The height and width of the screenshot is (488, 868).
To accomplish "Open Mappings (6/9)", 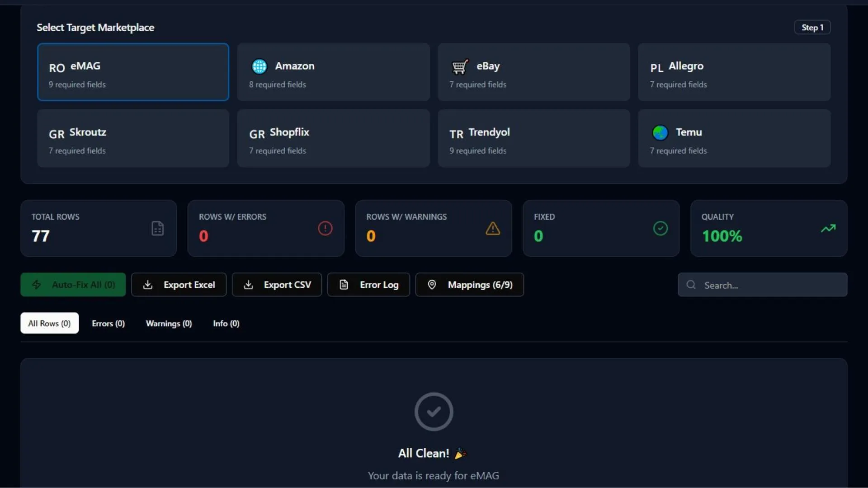I will click(470, 285).
